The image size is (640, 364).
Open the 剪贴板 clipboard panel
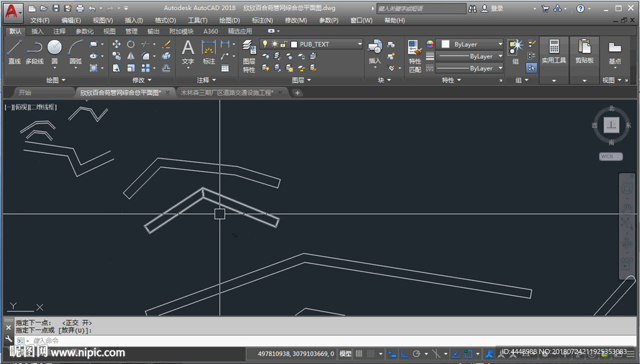pos(584,52)
